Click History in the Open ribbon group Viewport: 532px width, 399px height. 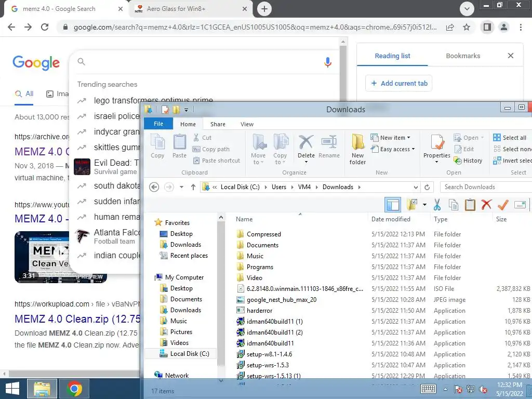click(x=468, y=161)
